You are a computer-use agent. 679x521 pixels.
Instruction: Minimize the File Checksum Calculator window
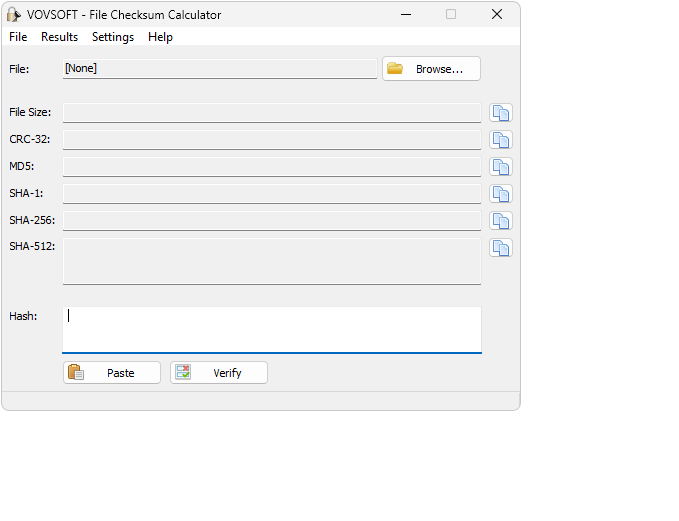(406, 14)
